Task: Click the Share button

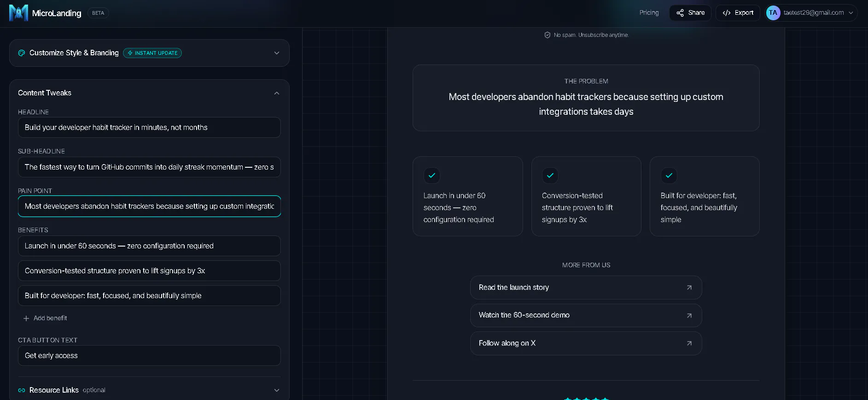Action: 690,13
